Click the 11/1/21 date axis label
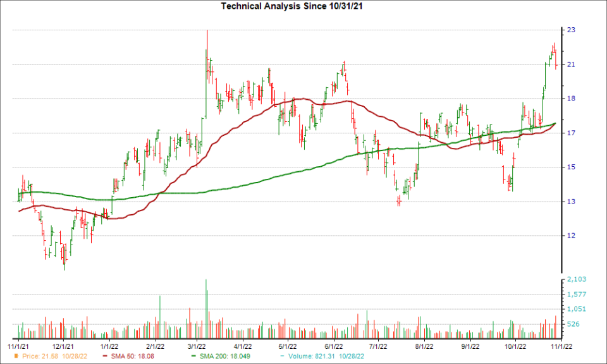Screen dimensions: 607x364 (x=18, y=346)
